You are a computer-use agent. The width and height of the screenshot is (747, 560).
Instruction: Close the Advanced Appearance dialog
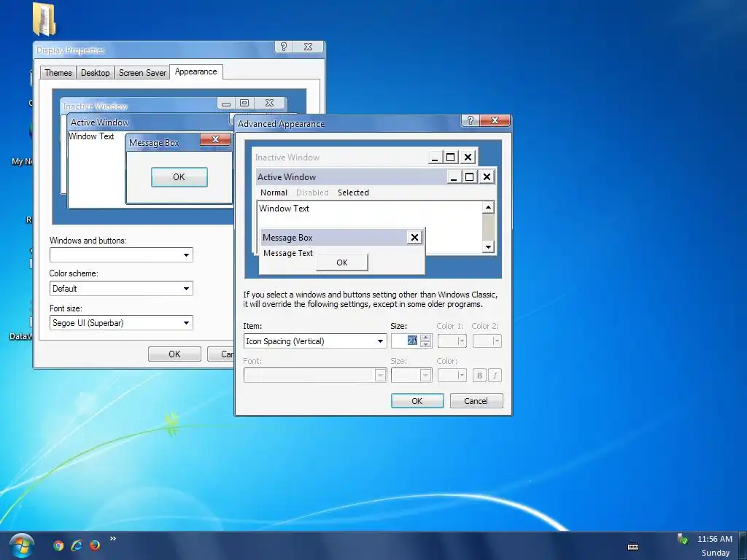[x=495, y=120]
